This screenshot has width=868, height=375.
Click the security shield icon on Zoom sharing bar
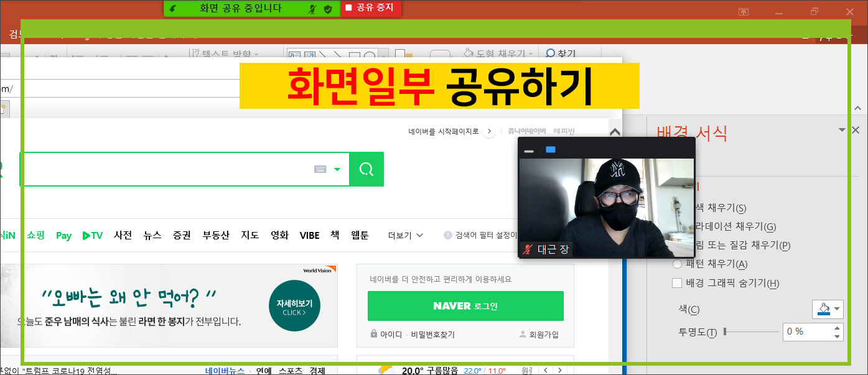tap(328, 8)
